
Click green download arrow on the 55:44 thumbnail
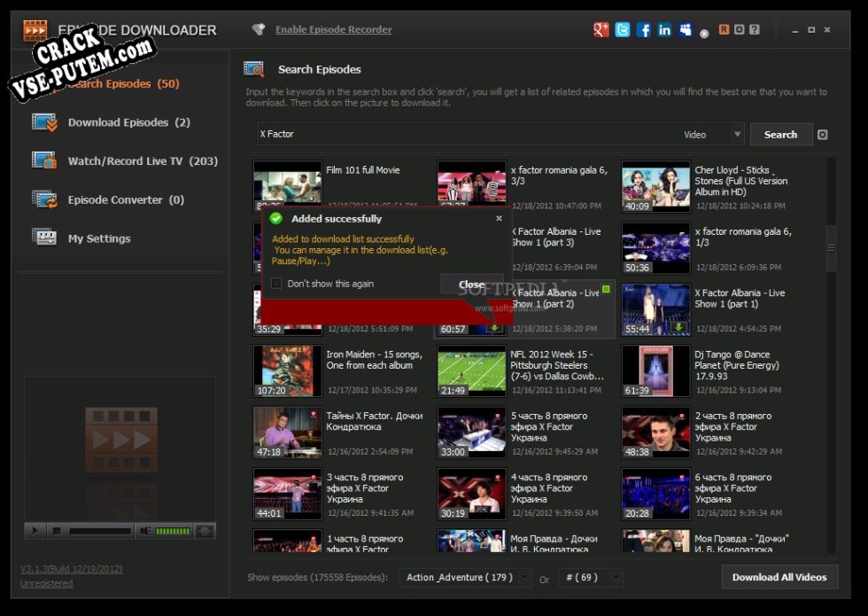678,327
